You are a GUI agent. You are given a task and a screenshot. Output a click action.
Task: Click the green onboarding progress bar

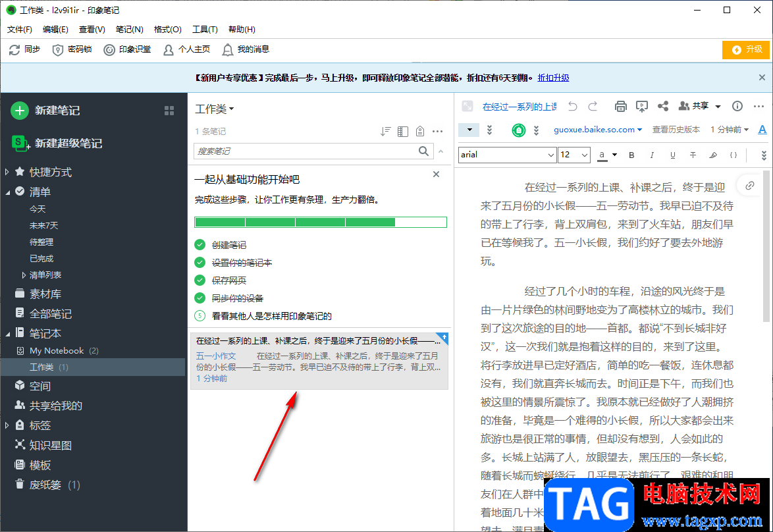[321, 223]
